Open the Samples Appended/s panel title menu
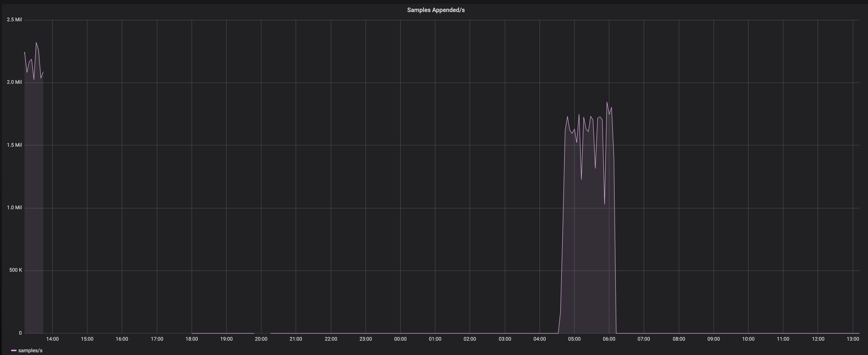This screenshot has width=868, height=355. (x=435, y=10)
